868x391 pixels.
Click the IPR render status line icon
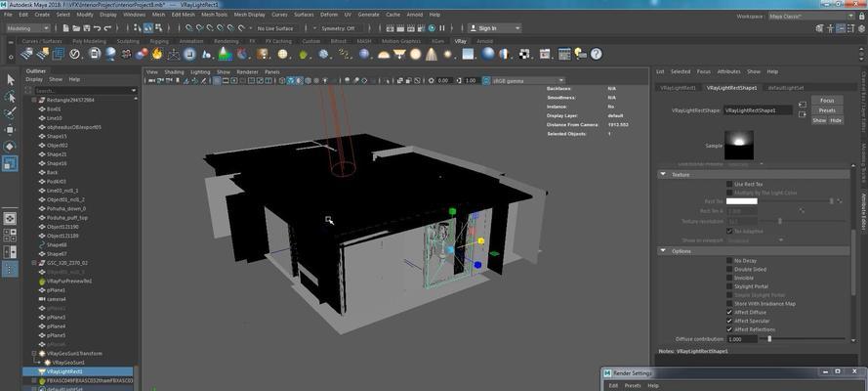(411, 27)
